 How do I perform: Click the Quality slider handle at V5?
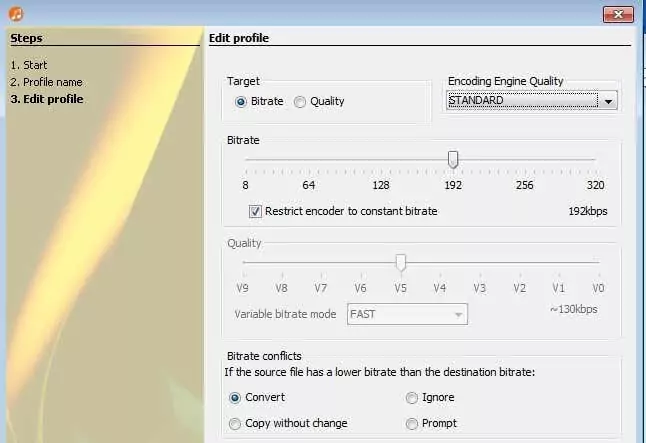(400, 262)
